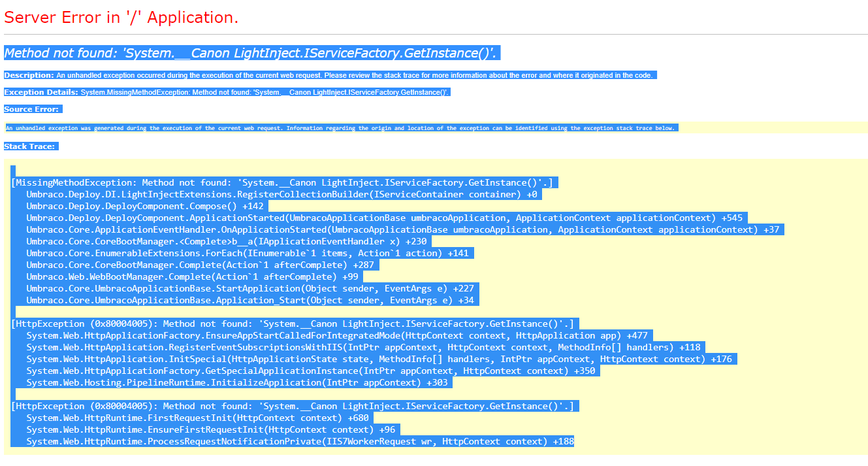The image size is (868, 466).
Task: Click the 'Stack Trace:' label
Action: 29,146
